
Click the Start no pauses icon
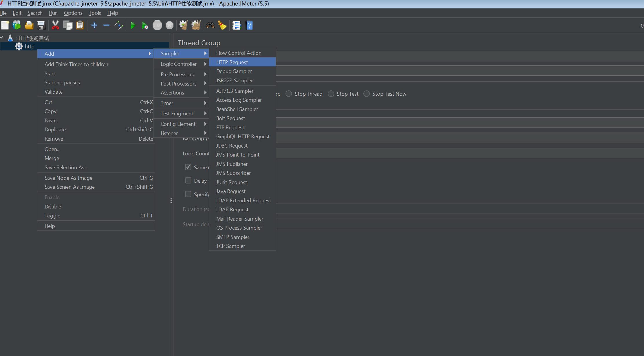coord(145,25)
